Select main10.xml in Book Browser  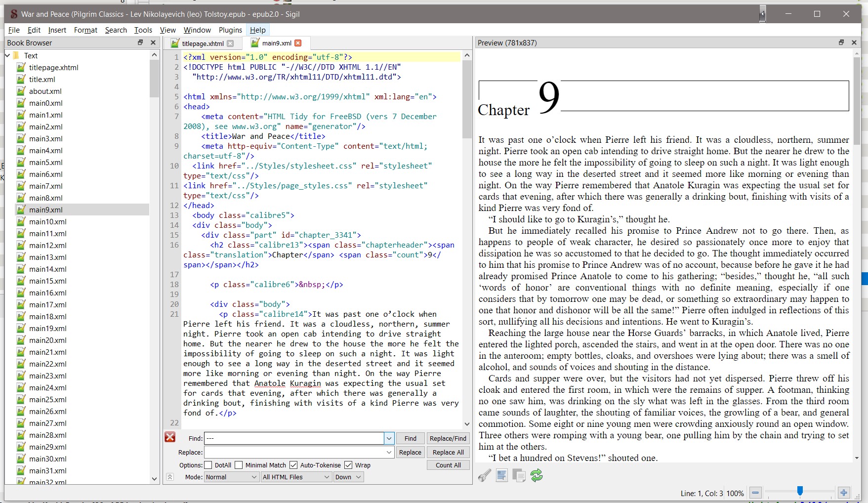coord(48,221)
